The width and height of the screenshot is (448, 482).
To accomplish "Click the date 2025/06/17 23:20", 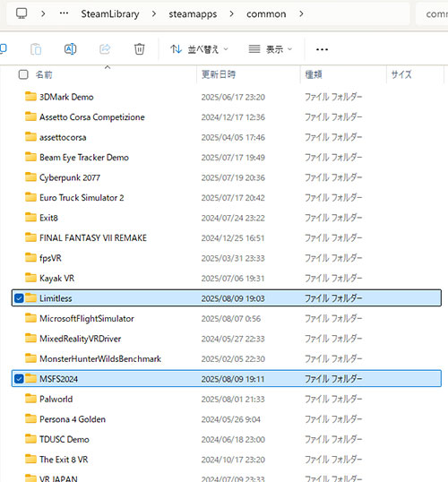I will [x=233, y=97].
